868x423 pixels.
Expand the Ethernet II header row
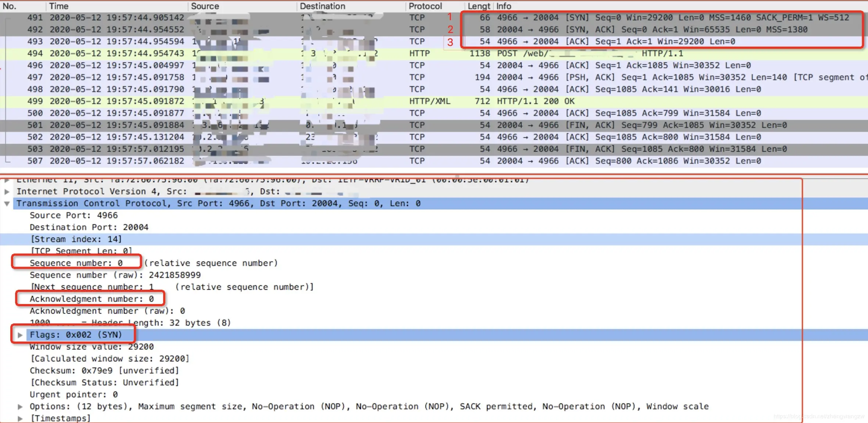(7, 180)
